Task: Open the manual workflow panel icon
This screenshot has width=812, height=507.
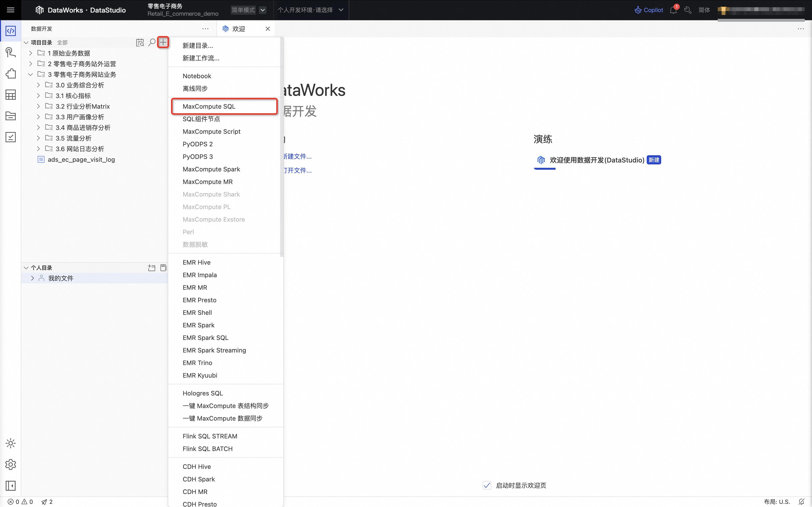Action: click(x=10, y=52)
